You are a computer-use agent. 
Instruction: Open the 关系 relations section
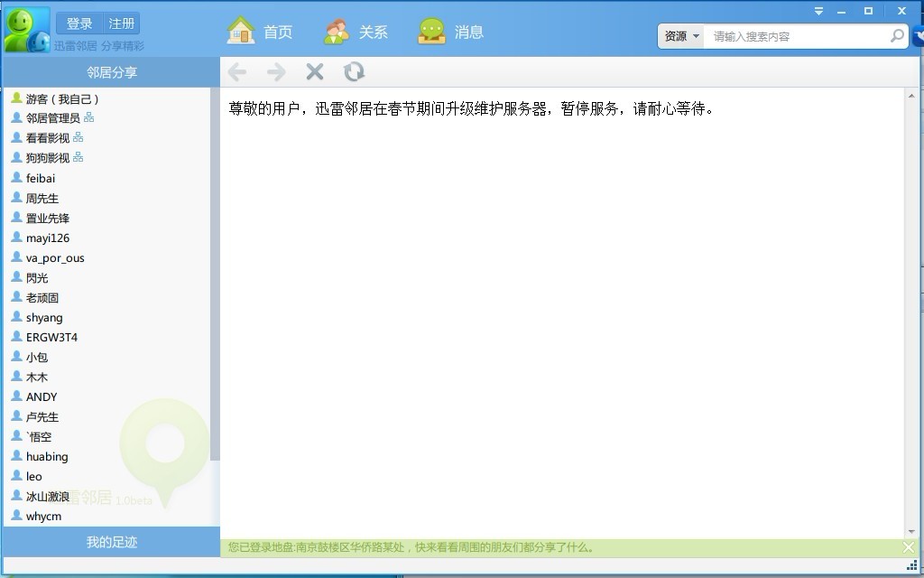[x=356, y=32]
